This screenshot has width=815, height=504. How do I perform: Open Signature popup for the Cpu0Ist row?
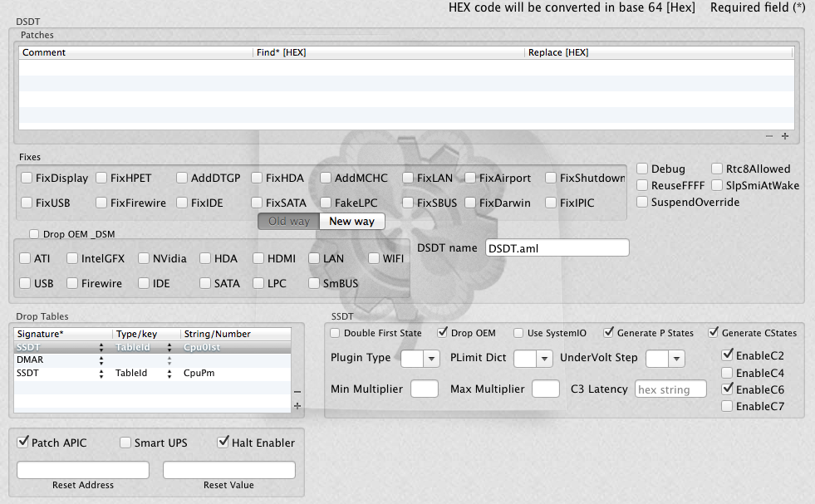click(x=101, y=347)
